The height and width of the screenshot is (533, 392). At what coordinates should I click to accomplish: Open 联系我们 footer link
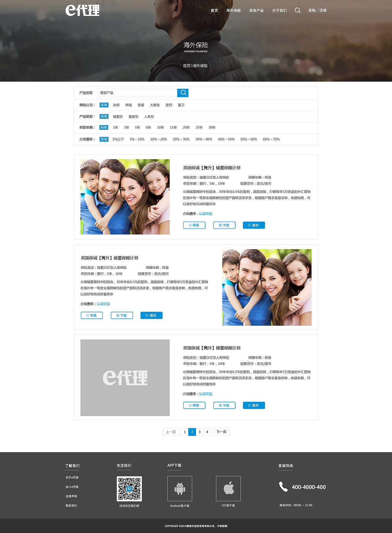pos(71,506)
